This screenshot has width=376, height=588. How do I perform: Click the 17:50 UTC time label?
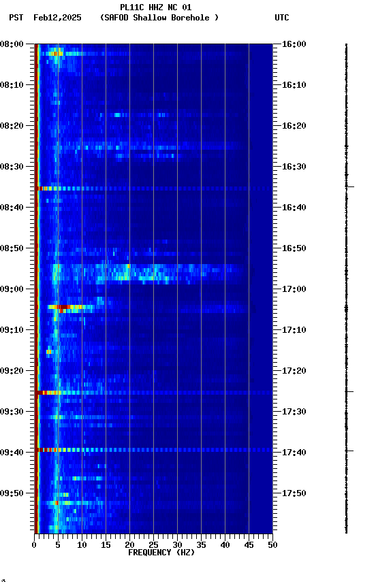[x=294, y=493]
